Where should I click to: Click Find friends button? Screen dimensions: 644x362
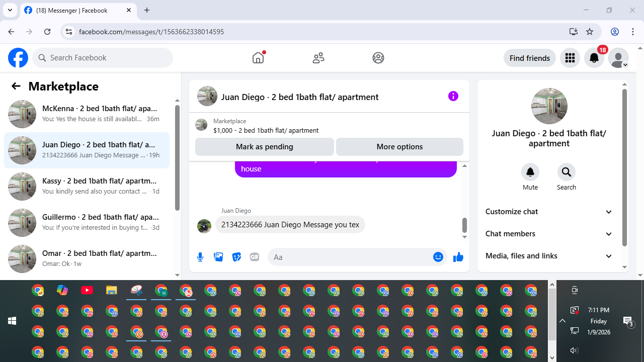529,58
